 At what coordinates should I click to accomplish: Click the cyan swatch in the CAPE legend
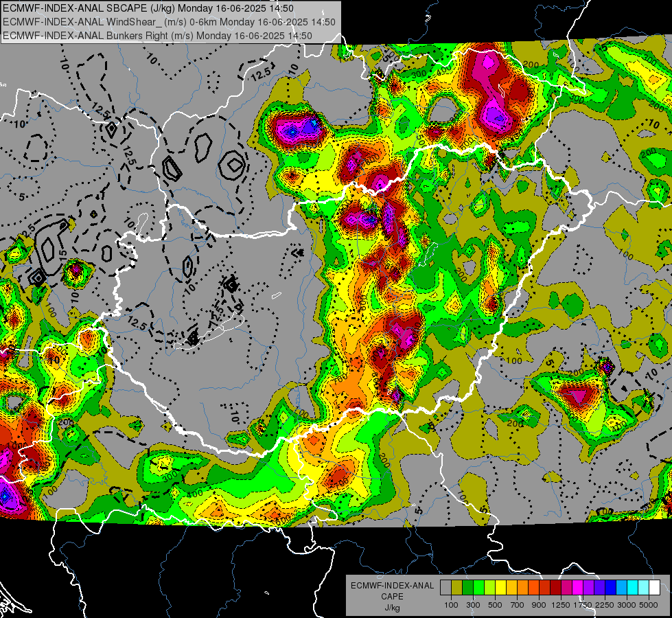tap(633, 588)
